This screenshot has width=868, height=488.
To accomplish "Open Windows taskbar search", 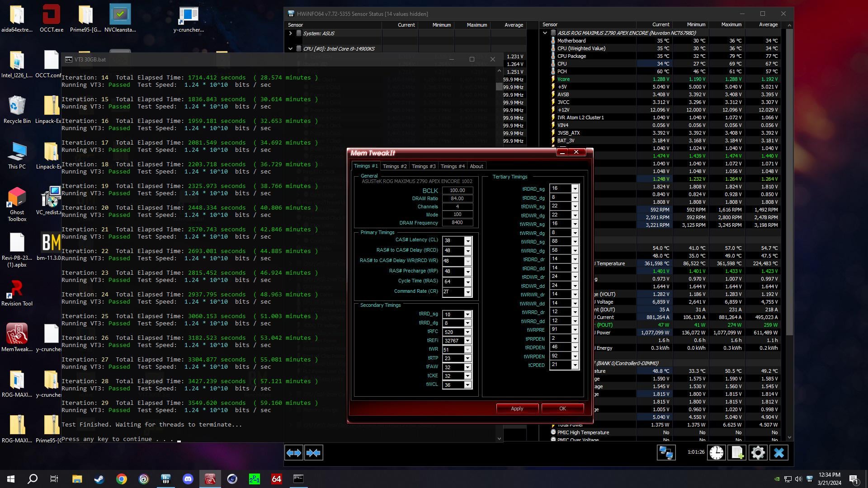I will [x=33, y=479].
